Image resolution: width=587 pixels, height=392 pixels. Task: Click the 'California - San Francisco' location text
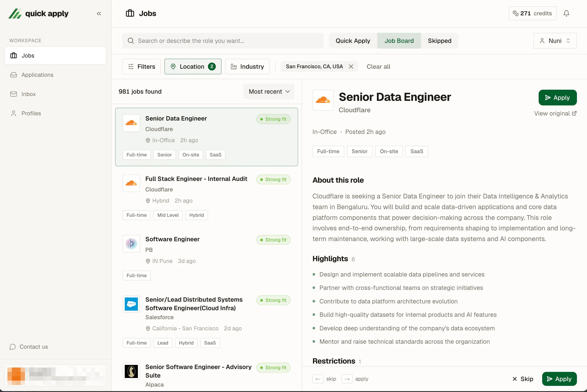click(x=185, y=329)
